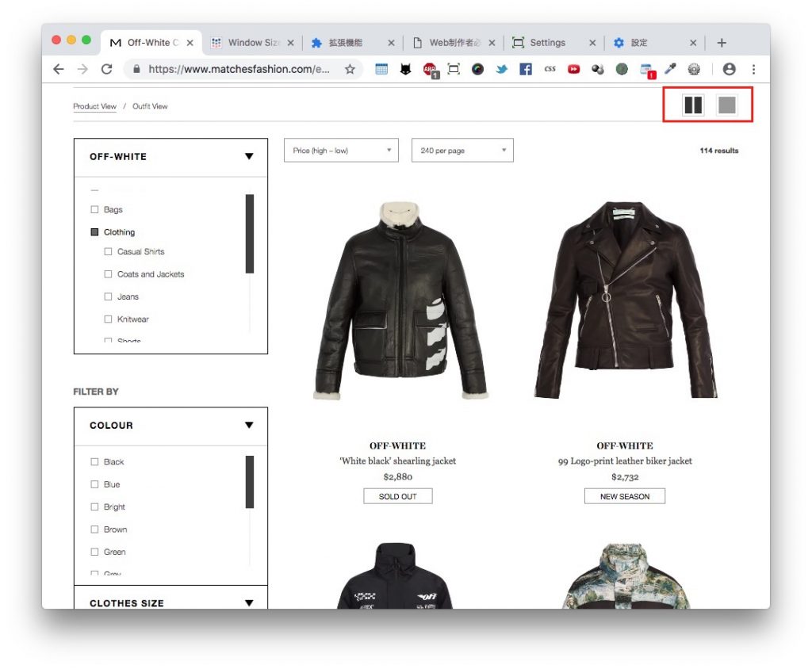The image size is (812, 669).
Task: Collapse the OFF-WHITE category panel
Action: point(249,156)
